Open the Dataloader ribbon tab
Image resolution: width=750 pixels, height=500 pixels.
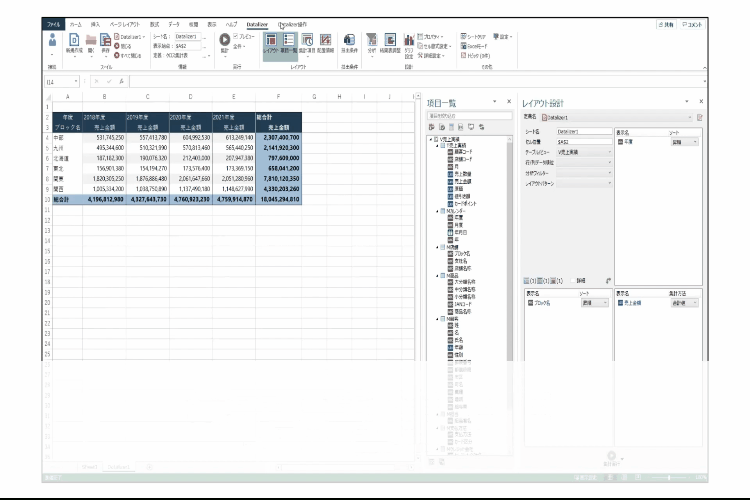257,22
